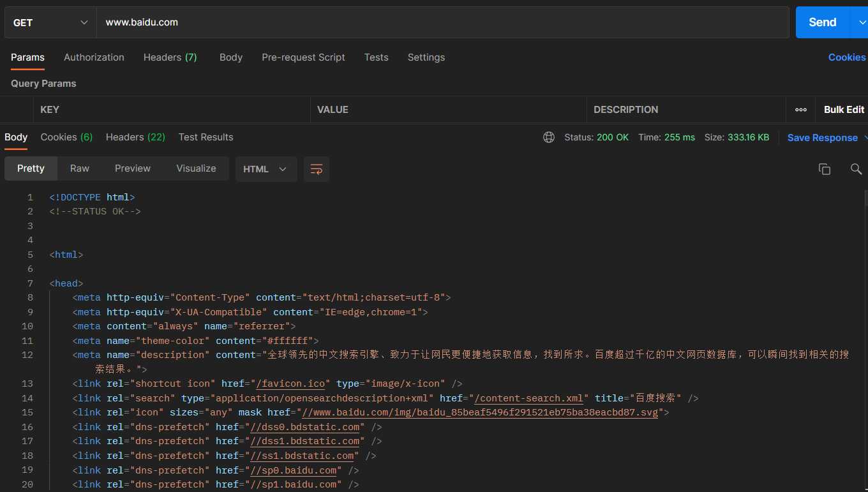This screenshot has height=492, width=868.
Task: Select the response Body tab
Action: point(16,137)
